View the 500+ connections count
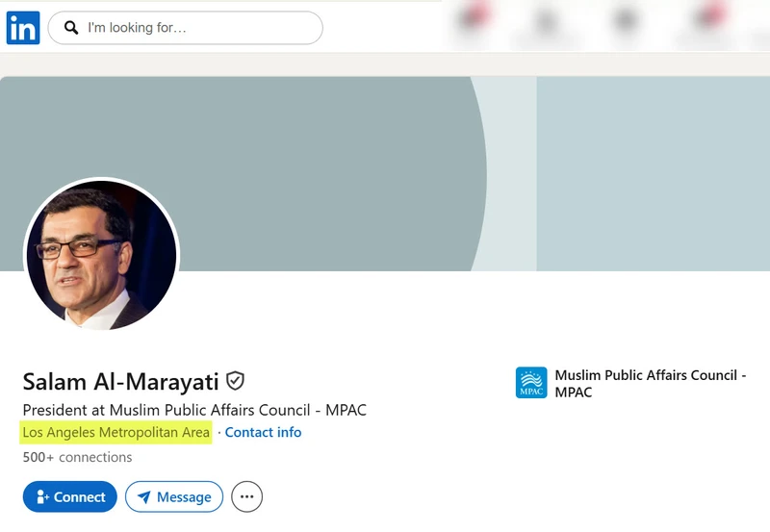This screenshot has width=770, height=532. tap(77, 457)
